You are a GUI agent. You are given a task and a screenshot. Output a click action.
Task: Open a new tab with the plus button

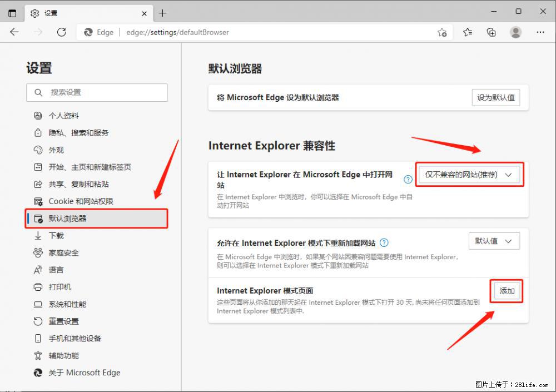(162, 12)
